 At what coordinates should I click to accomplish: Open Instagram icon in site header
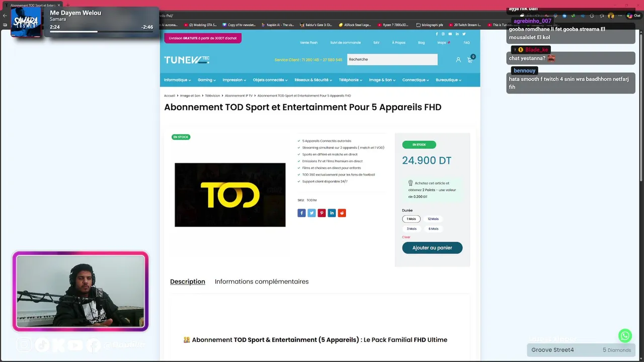click(443, 34)
